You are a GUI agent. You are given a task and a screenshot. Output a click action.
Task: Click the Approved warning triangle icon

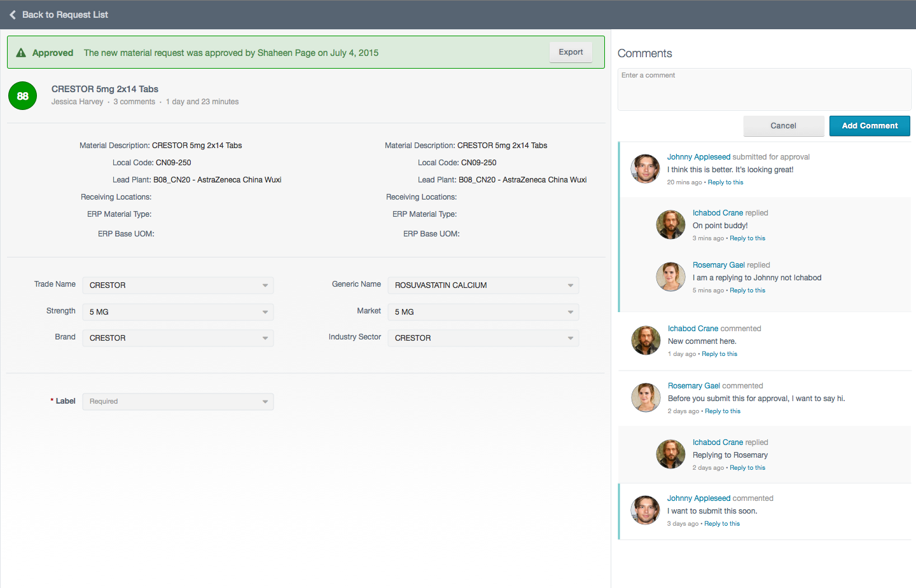click(x=21, y=53)
